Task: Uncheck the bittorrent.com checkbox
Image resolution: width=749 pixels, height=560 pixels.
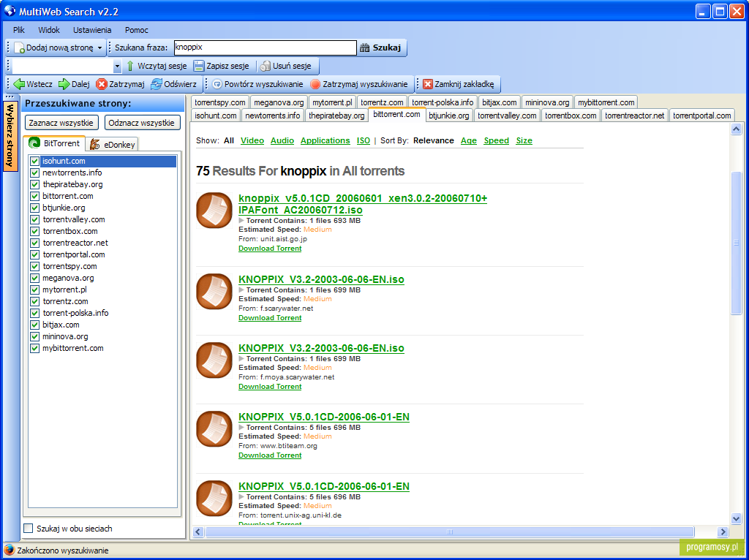Action: (34, 196)
